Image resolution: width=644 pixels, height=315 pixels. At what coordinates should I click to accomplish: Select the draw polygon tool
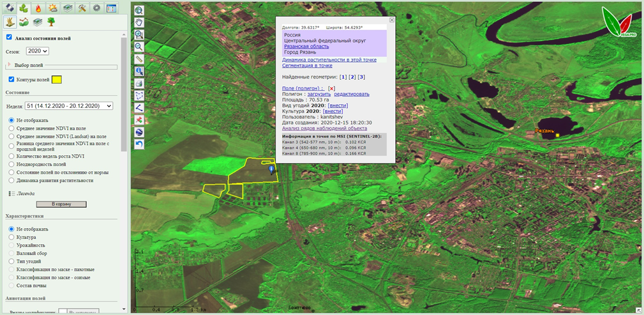[x=139, y=95]
